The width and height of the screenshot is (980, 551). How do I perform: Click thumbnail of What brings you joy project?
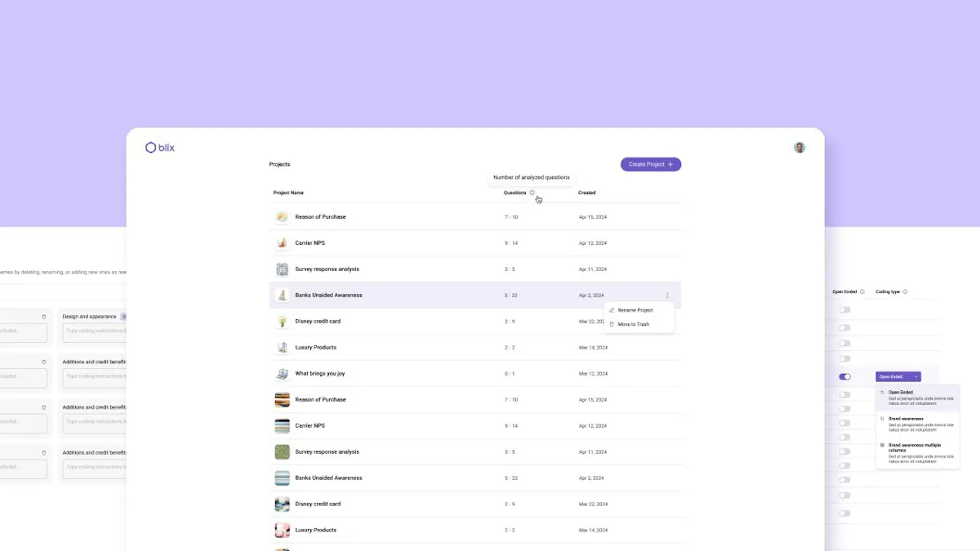[282, 374]
